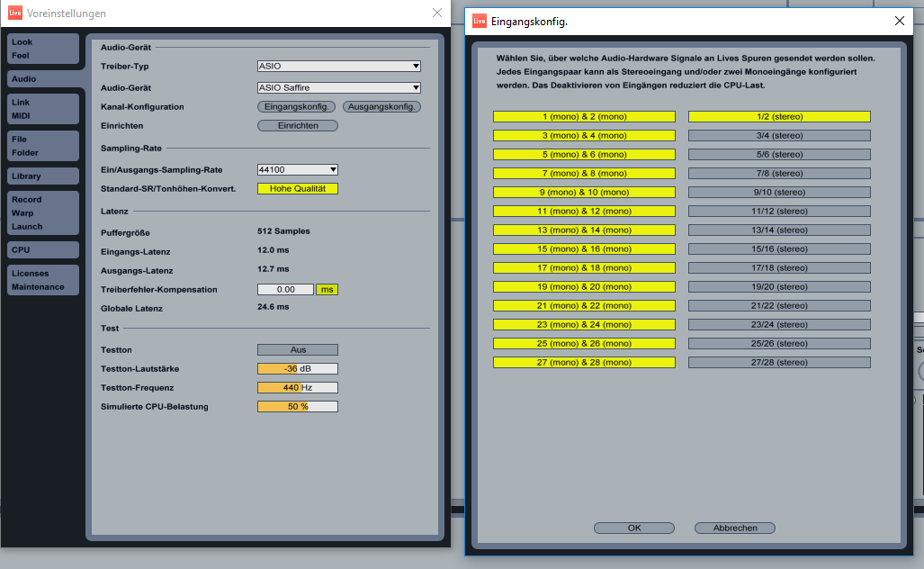Enable the 3/4 (stereo) input
Image resolution: width=924 pixels, height=569 pixels.
pyautogui.click(x=779, y=136)
